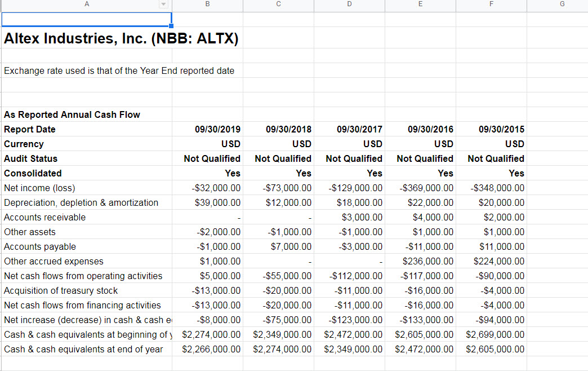Select the Yes consolidated cell under 09/30/2017
Image resolution: width=588 pixels, height=371 pixels.
pos(349,173)
